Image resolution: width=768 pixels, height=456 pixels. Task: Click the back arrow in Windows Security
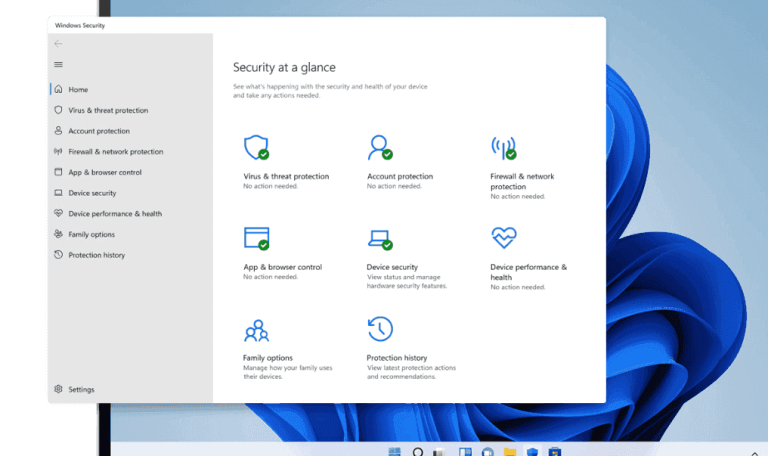(58, 44)
